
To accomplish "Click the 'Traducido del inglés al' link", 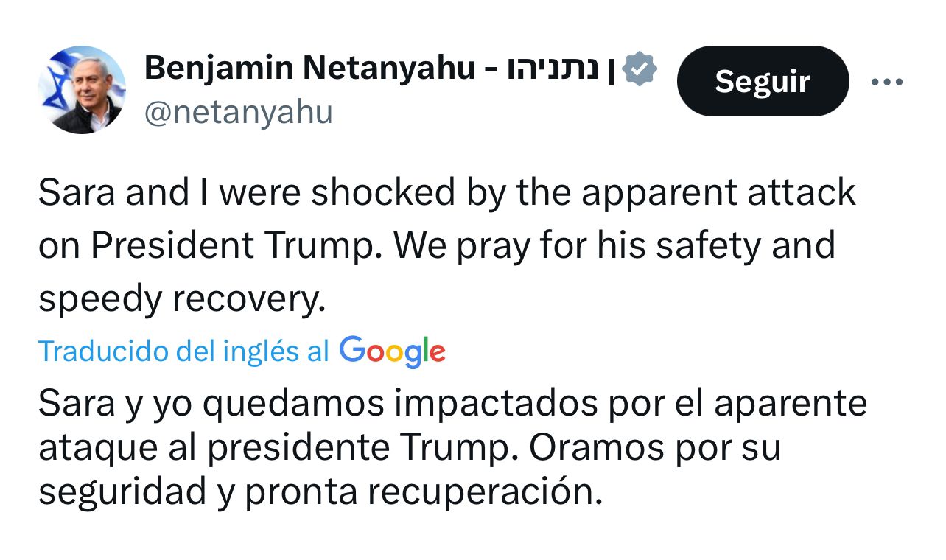I will pyautogui.click(x=183, y=351).
